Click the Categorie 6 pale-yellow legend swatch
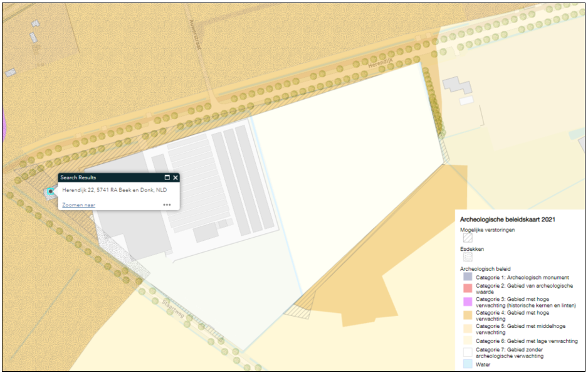The width and height of the screenshot is (588, 375). point(468,341)
